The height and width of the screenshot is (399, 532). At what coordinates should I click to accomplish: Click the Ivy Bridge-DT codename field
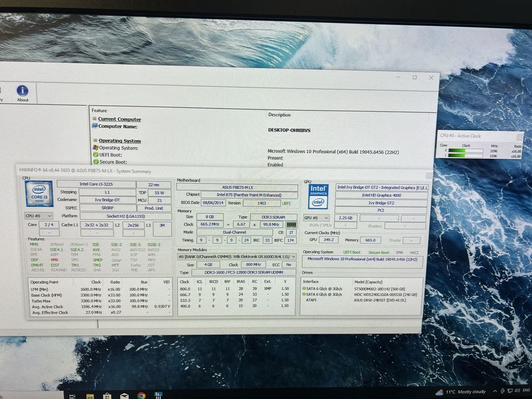pyautogui.click(x=107, y=200)
